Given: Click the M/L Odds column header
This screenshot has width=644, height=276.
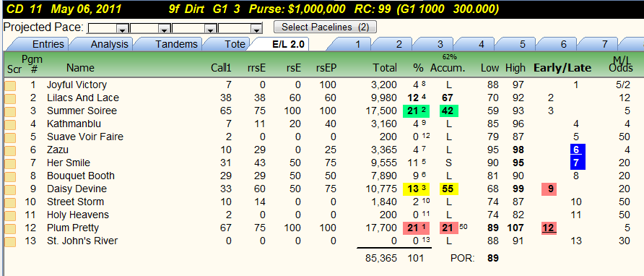Looking at the screenshot, I should (621, 65).
